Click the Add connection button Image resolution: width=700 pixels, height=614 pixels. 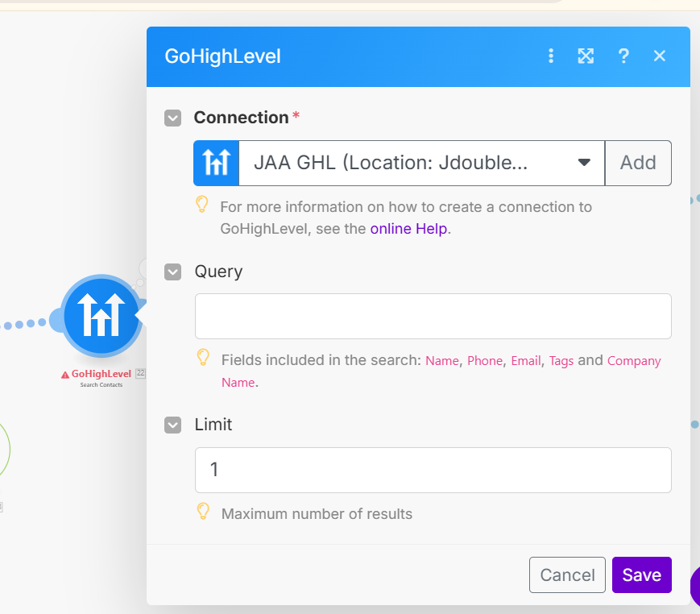(x=638, y=163)
